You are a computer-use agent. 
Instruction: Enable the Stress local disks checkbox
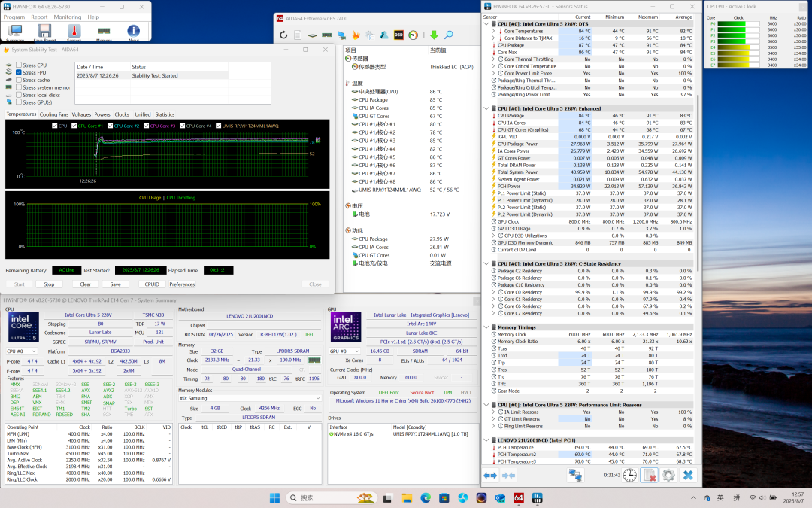click(x=19, y=95)
